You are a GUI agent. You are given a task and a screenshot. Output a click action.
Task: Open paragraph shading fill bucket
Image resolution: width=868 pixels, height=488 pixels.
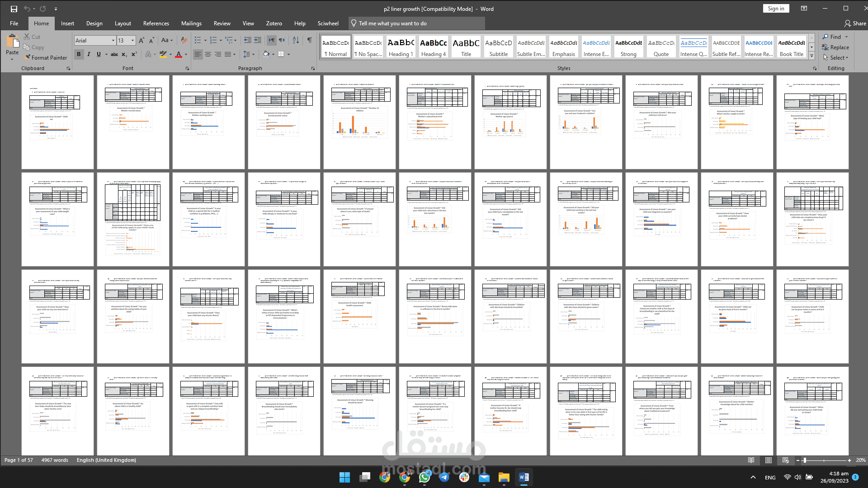coord(266,54)
